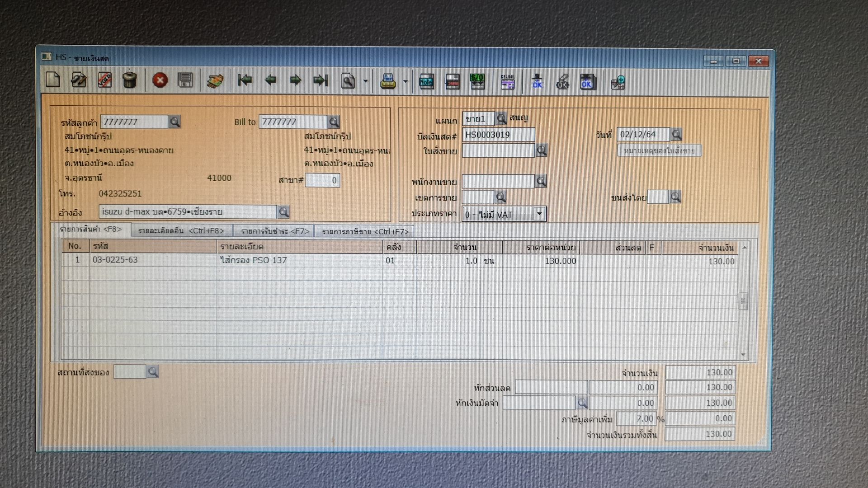Screen dimensions: 868x488
Task: Click lookup icon beside department ขาย1
Action: pyautogui.click(x=501, y=118)
